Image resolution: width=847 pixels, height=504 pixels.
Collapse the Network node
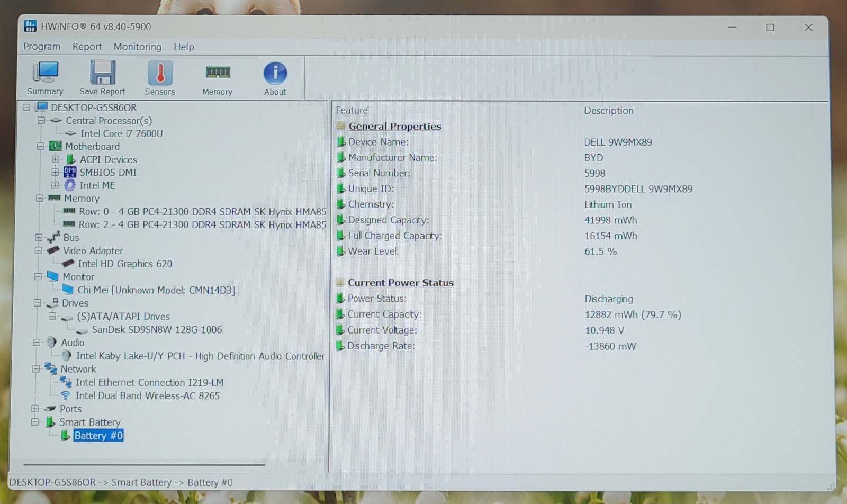[36, 369]
